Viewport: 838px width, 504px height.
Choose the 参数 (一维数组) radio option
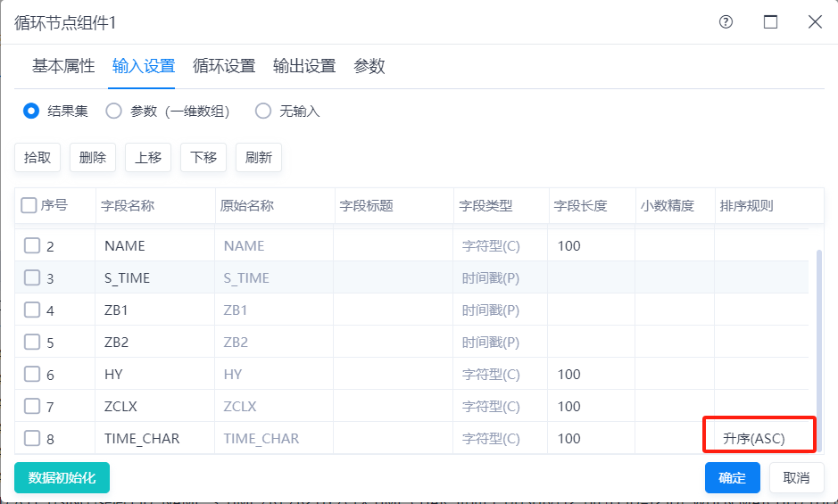pyautogui.click(x=113, y=112)
